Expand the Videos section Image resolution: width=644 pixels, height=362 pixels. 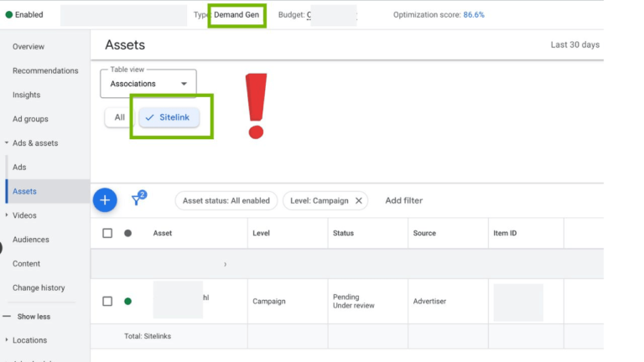pyautogui.click(x=7, y=215)
